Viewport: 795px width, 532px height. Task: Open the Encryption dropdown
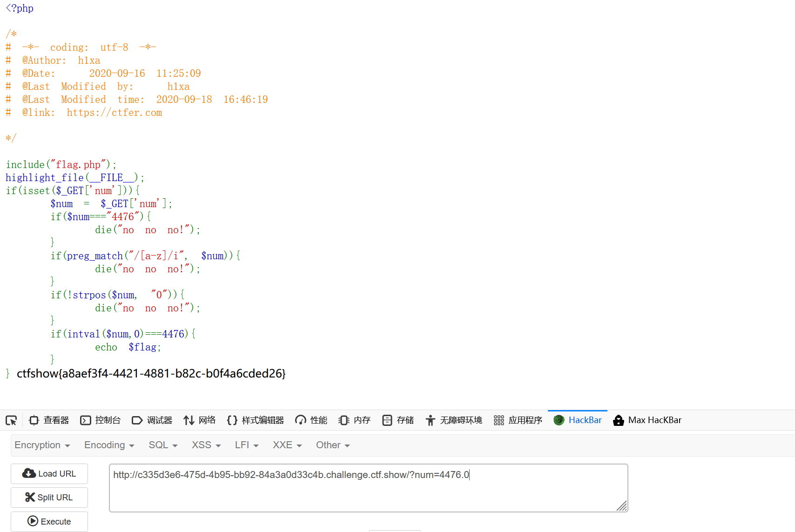(x=42, y=445)
